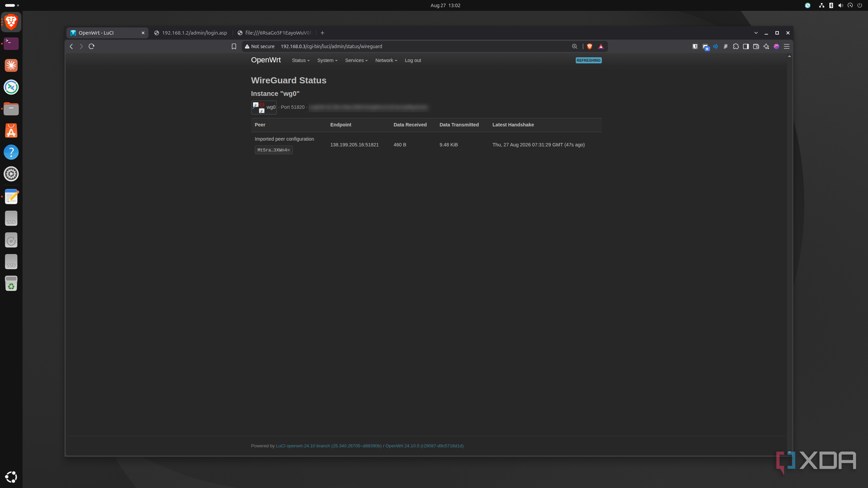This screenshot has height=488, width=868.
Task: Switch to the file:///6RsaGo5F1 tab
Action: coord(275,33)
